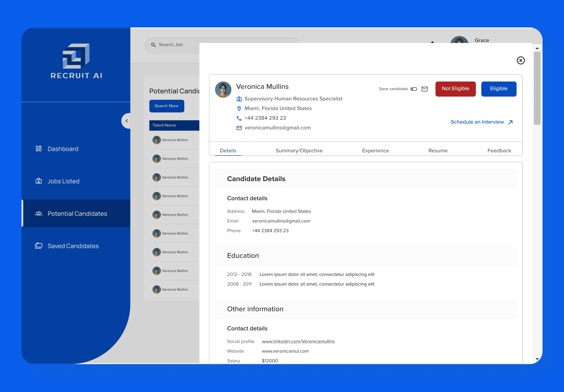Click the Saved Candidates folder icon
Image resolution: width=564 pixels, height=392 pixels.
click(x=39, y=246)
